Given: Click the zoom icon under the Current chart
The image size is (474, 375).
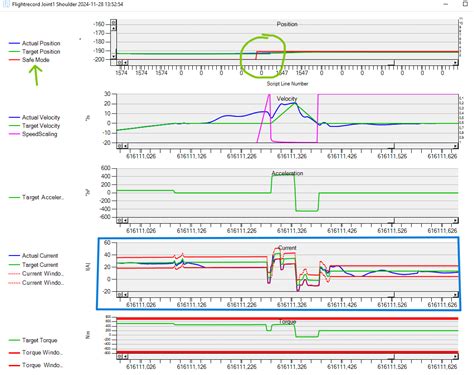Looking at the screenshot, I should 120,295.
